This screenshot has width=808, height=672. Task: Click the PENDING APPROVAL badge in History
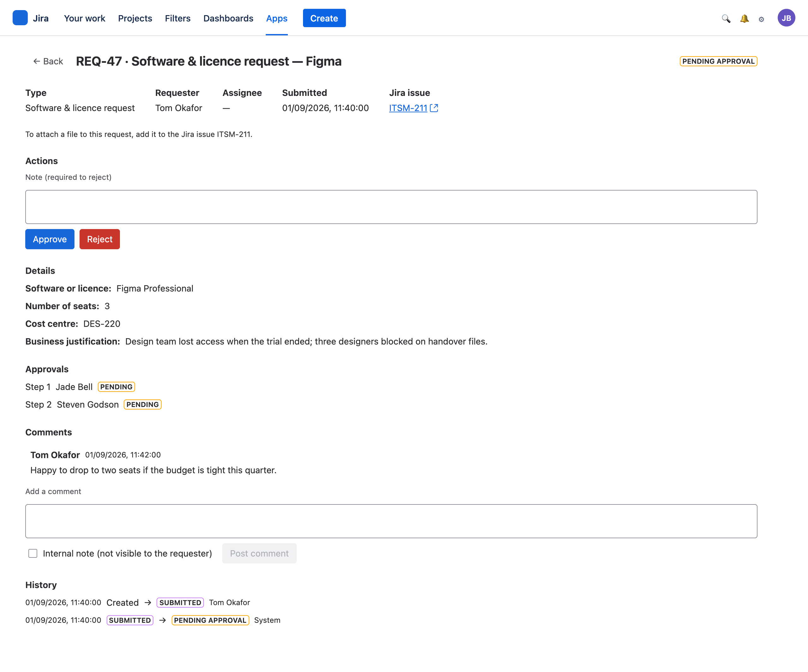[x=210, y=620]
